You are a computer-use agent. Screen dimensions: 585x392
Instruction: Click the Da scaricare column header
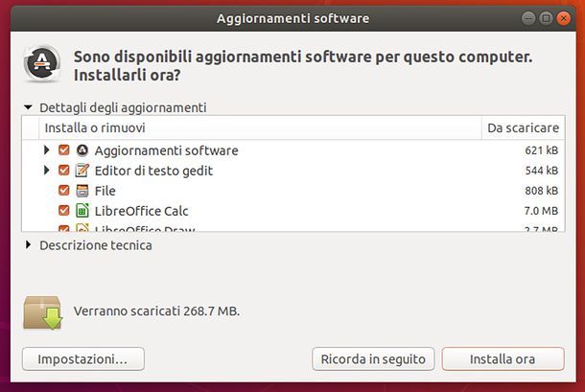click(523, 127)
